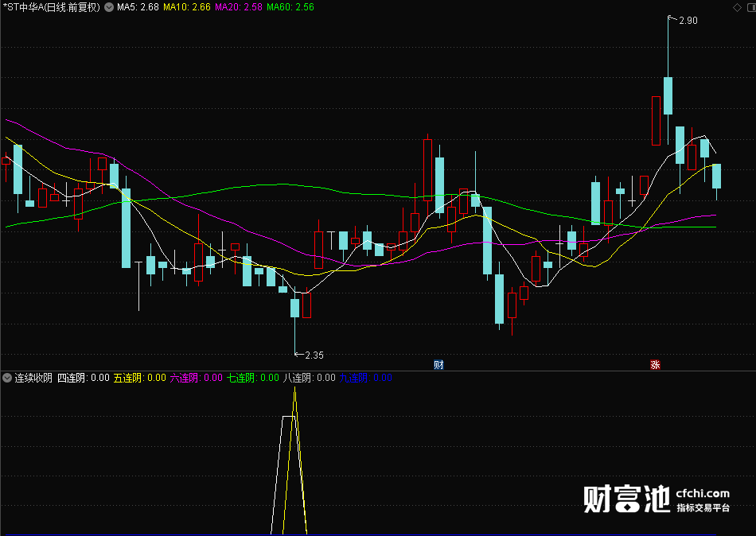Click the 八连阴: 0.00 value
This screenshot has width=756, height=536.
click(x=310, y=378)
